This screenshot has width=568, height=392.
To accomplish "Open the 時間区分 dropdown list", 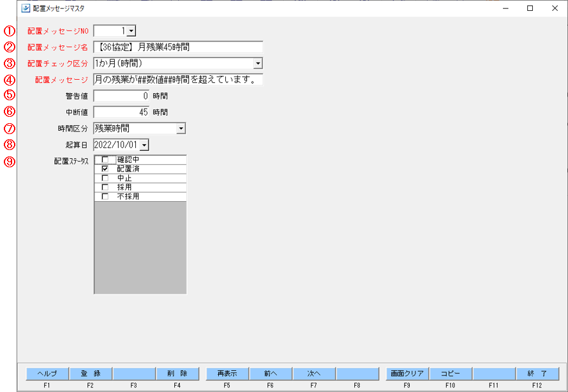I will point(181,129).
